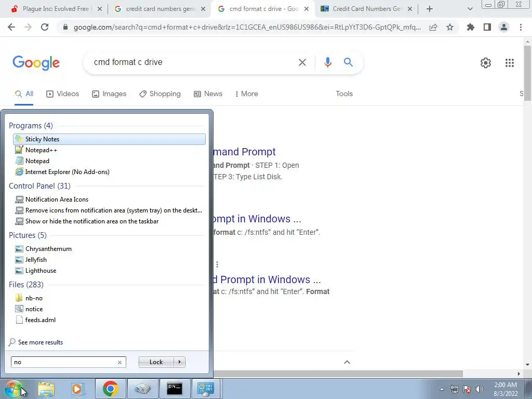
Task: Switch to Chrome in the taskbar
Action: click(x=110, y=389)
